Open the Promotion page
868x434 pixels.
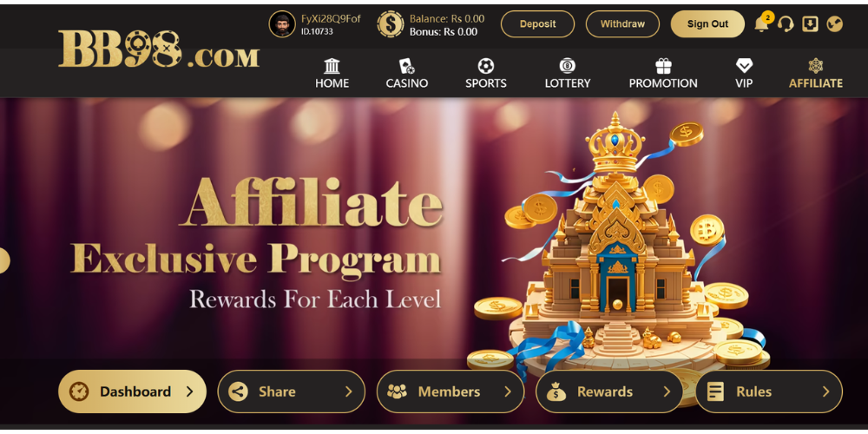pos(663,74)
